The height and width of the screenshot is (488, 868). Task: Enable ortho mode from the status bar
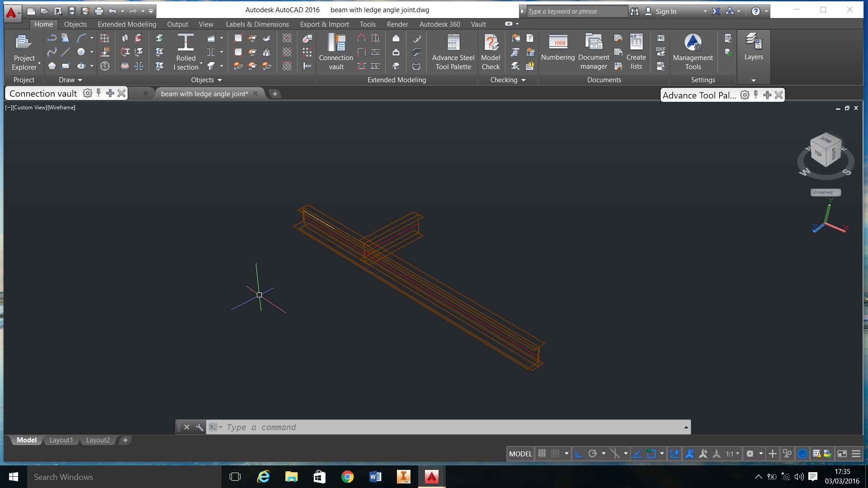click(579, 454)
